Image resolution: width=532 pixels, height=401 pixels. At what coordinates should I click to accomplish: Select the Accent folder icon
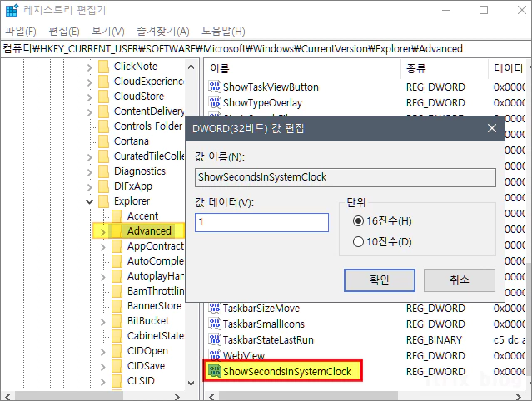pos(117,216)
